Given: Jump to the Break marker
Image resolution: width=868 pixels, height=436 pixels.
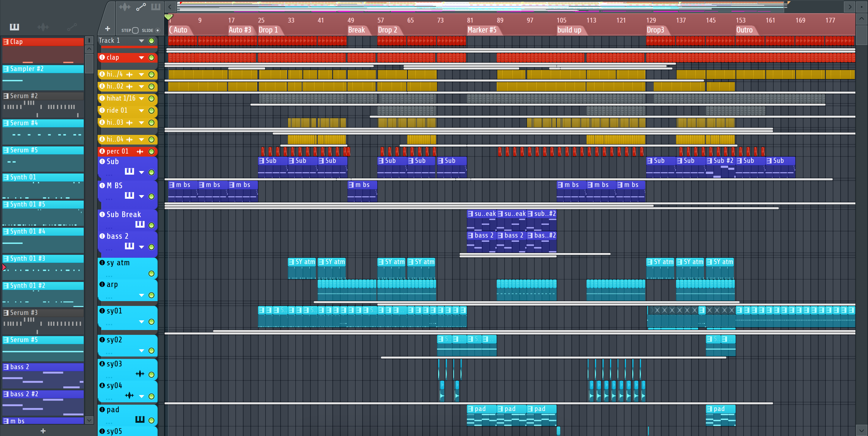Looking at the screenshot, I should (x=357, y=30).
